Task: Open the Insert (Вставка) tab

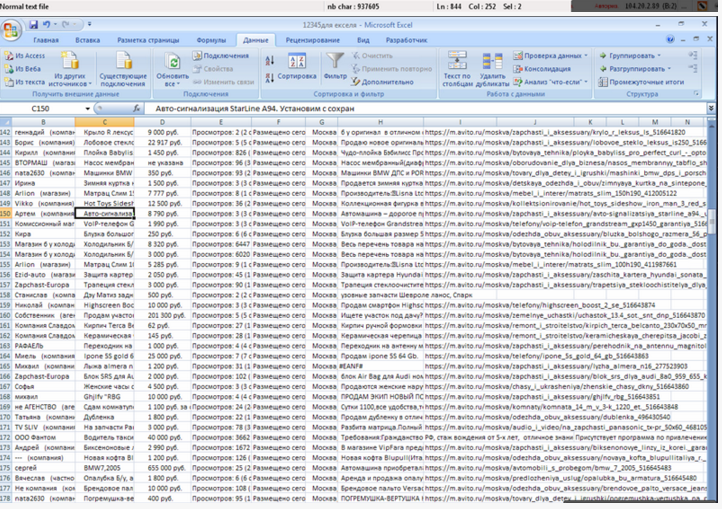Action: pos(87,40)
